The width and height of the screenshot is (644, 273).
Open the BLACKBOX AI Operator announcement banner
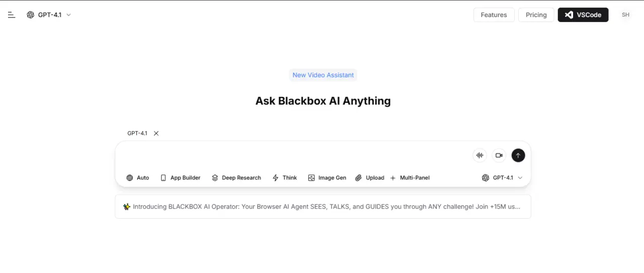point(323,207)
